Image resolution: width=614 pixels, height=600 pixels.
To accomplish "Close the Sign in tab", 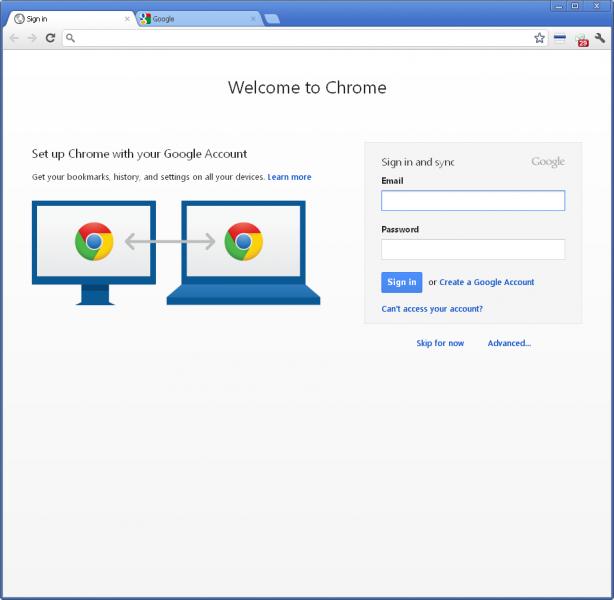I will (x=127, y=19).
